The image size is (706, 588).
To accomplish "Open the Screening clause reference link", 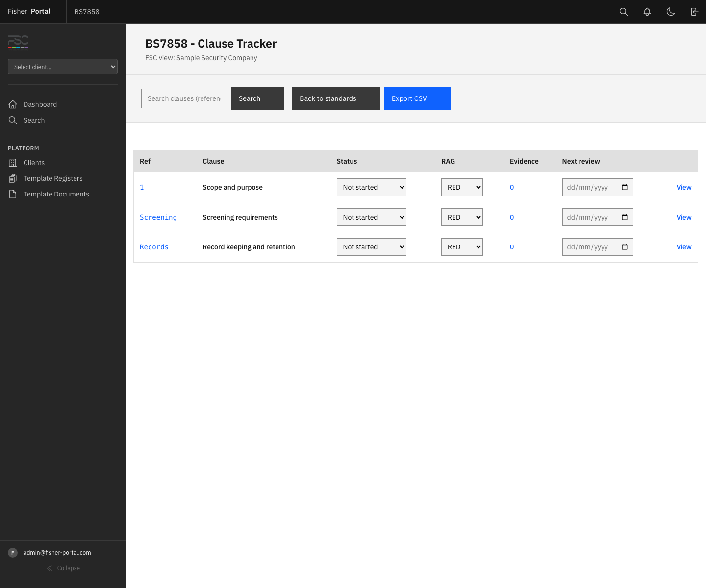I will (x=158, y=217).
